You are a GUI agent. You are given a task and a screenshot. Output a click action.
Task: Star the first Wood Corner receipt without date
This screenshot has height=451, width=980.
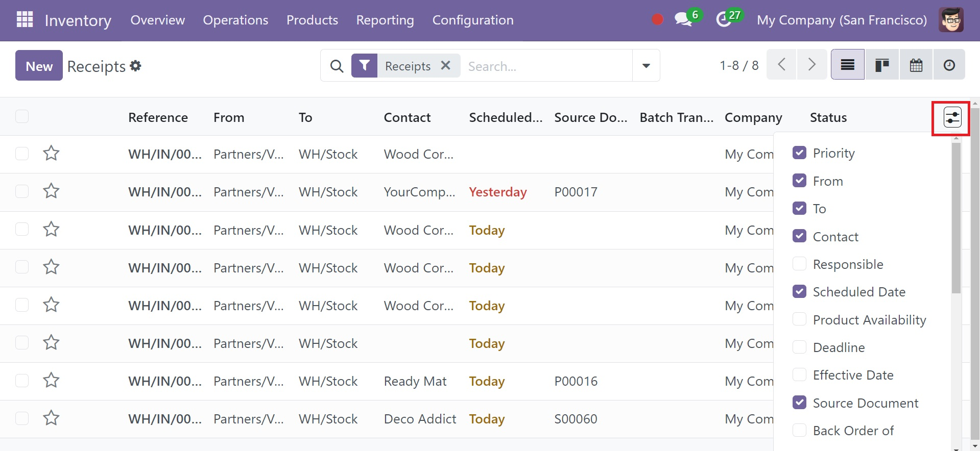tap(51, 154)
